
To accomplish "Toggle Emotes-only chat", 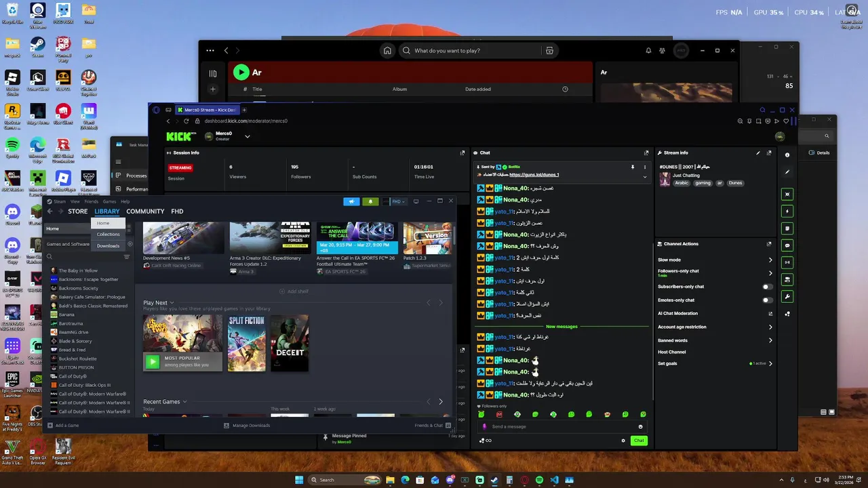I will coord(767,300).
